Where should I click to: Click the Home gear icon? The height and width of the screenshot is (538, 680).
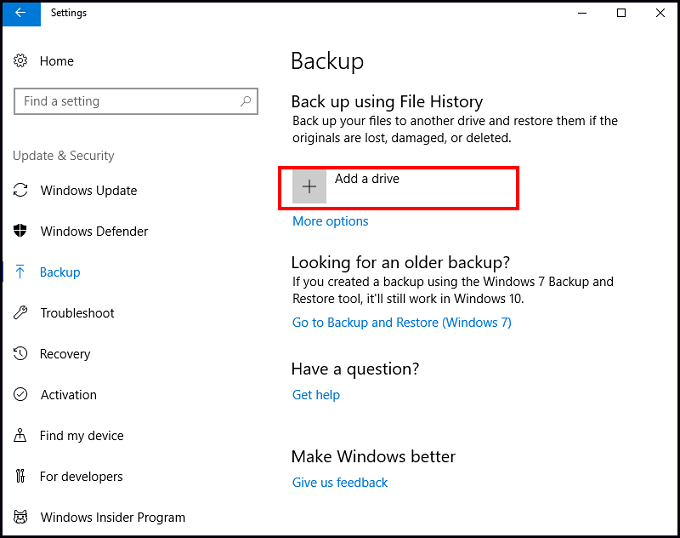pyautogui.click(x=20, y=61)
